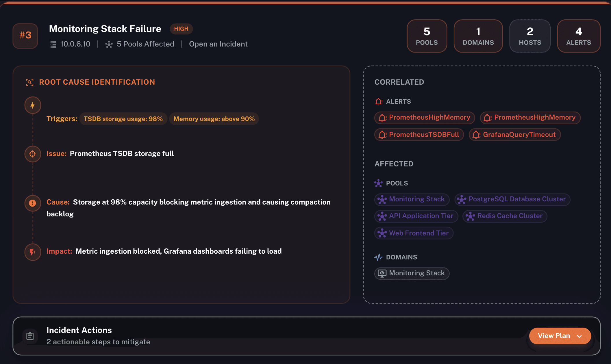Open an Incident link
Screen dimensions: 611x364
point(218,44)
